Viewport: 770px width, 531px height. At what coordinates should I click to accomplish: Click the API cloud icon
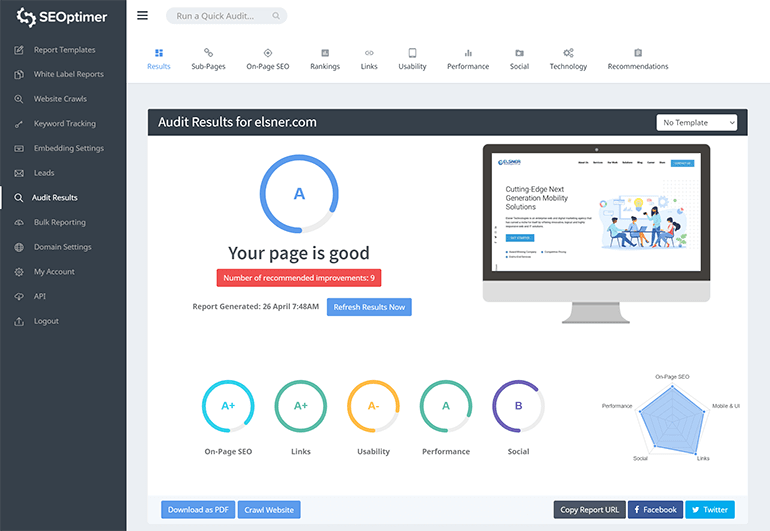tap(19, 296)
